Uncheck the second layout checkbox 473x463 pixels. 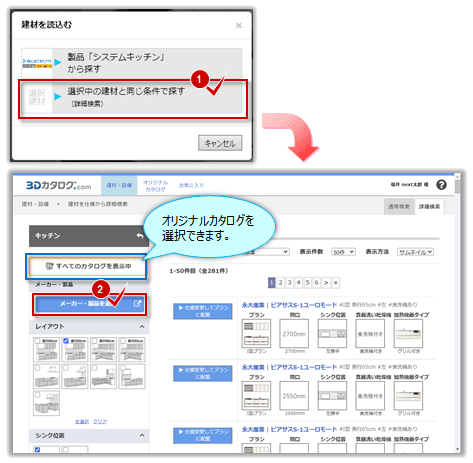[66, 341]
